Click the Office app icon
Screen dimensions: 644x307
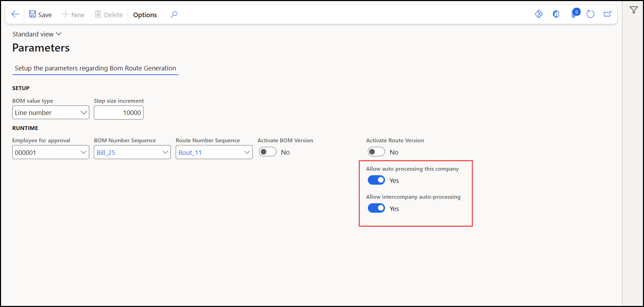[556, 14]
